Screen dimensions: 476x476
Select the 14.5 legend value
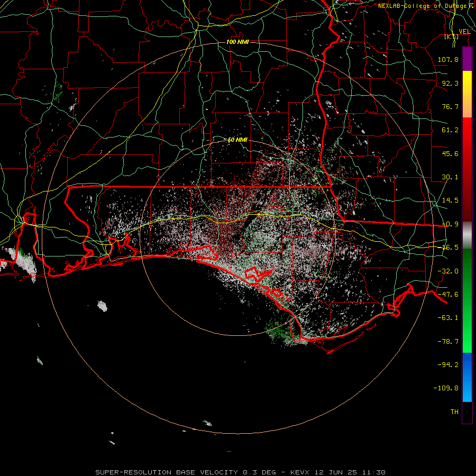[x=450, y=200]
